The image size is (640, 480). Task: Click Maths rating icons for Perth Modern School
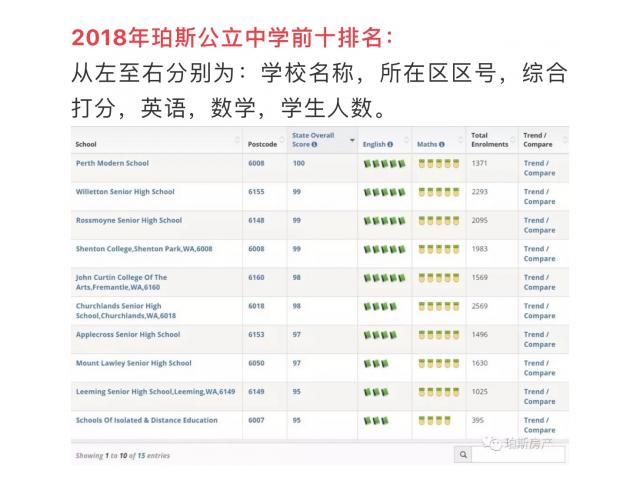coord(439,164)
